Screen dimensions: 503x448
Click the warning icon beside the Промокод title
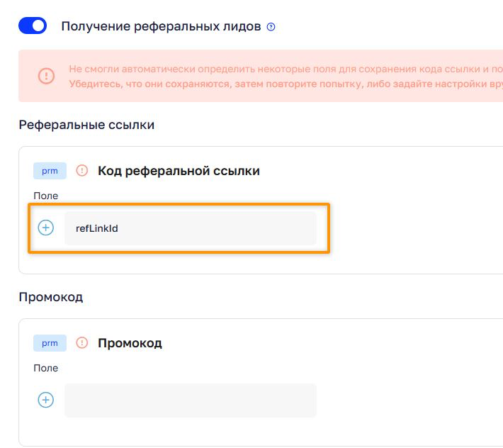click(82, 343)
